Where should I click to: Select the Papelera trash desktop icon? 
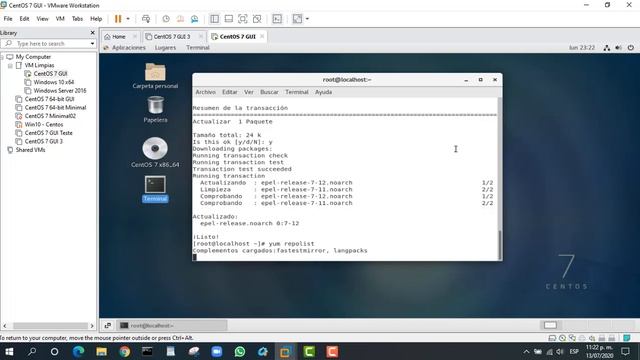coord(155,109)
